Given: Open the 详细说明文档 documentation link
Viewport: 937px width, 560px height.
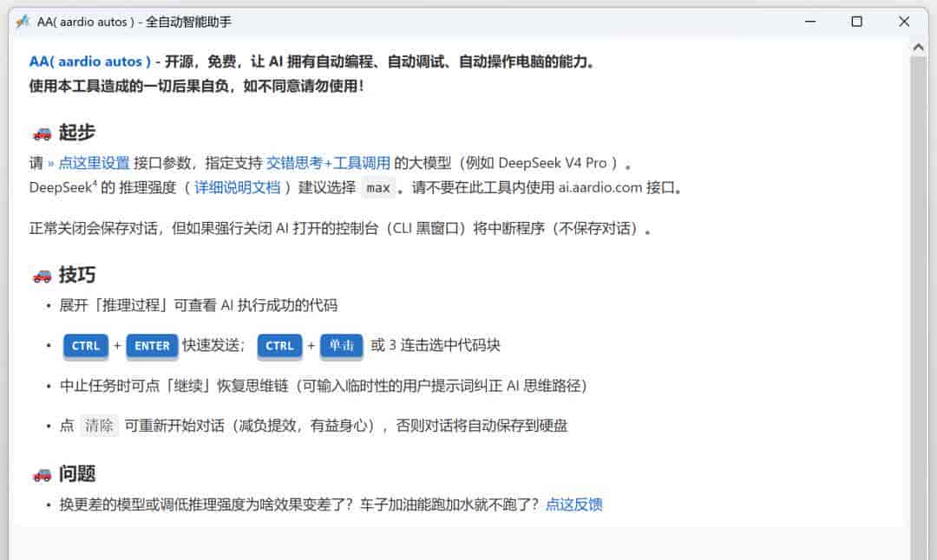Looking at the screenshot, I should [237, 187].
